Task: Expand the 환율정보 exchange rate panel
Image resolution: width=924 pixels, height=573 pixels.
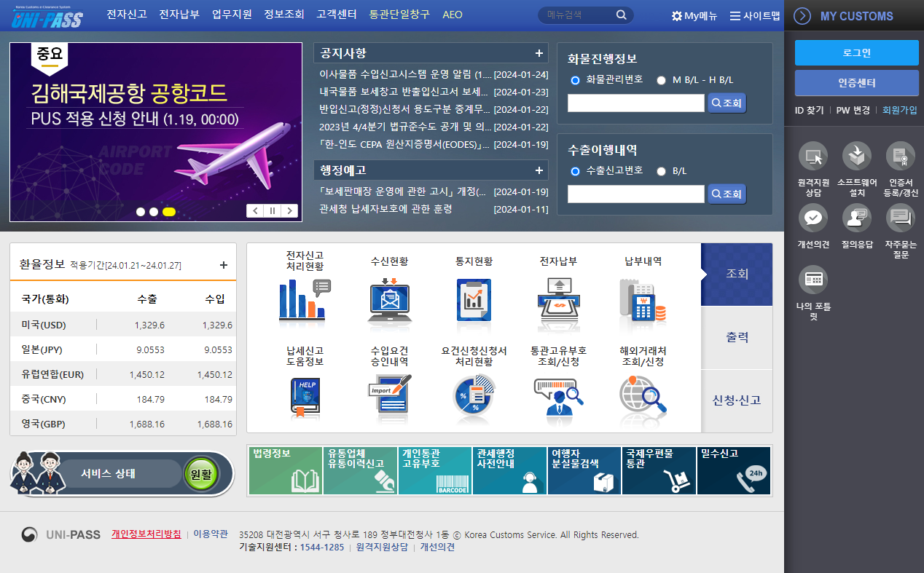Action: [224, 265]
